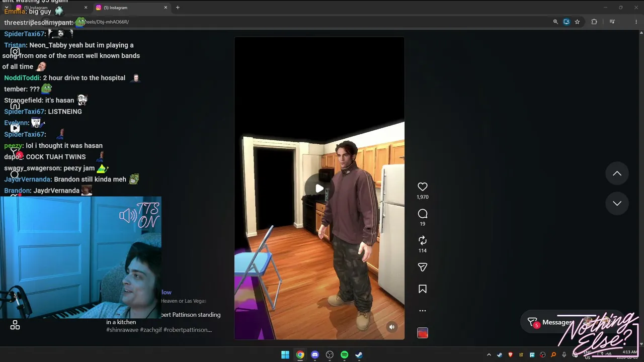Repost the reel with the repost icon
The image size is (644, 362).
[423, 240]
